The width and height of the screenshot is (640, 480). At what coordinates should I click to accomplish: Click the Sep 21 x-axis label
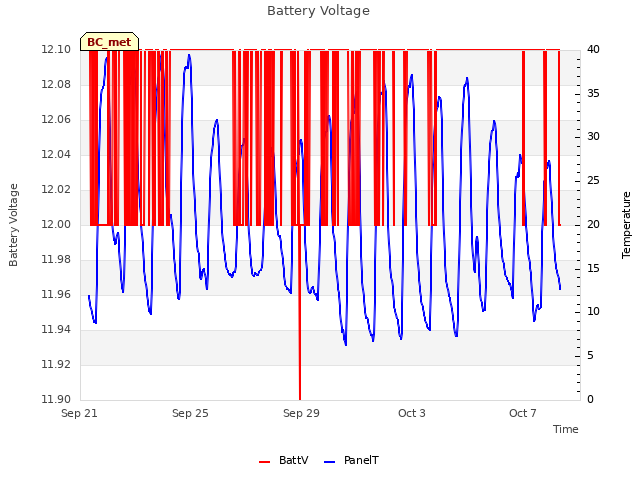(79, 413)
